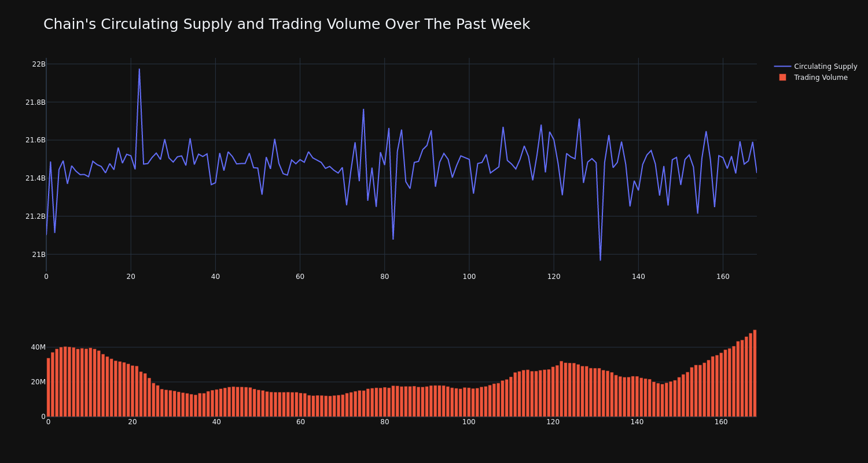
Task: Click the first trading volume bar
Action: click(48, 387)
